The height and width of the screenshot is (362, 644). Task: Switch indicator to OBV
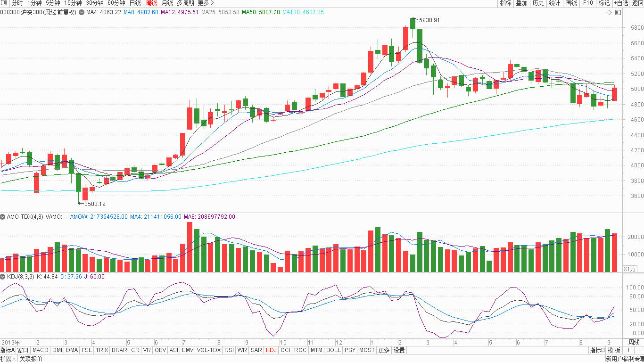coord(160,350)
